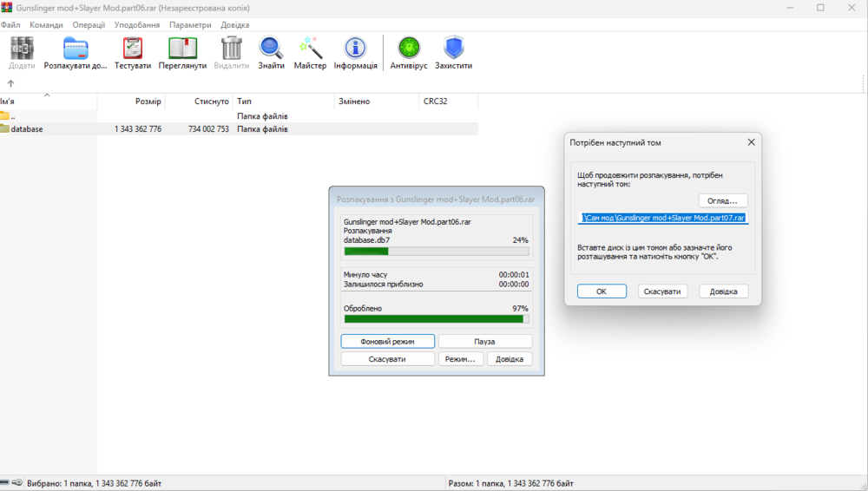Click the Знайти (Find) magnifier icon
This screenshot has width=868, height=491.
pos(271,49)
